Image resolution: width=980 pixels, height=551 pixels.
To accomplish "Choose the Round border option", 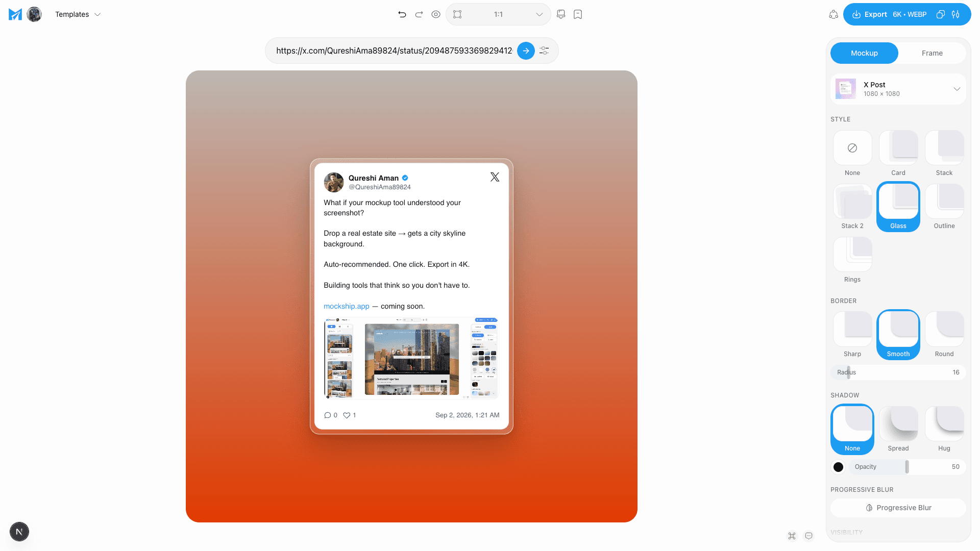I will [944, 335].
